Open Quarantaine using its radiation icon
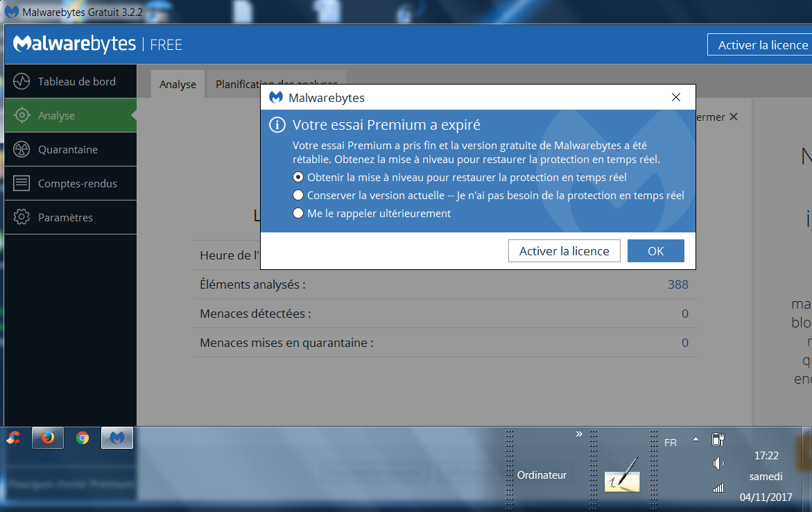 point(21,149)
